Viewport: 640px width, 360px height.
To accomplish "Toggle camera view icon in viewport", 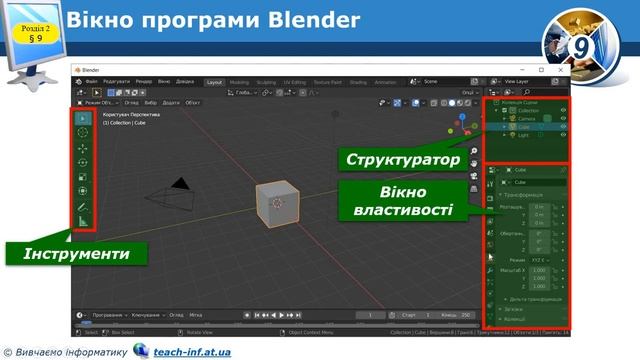I will (474, 176).
